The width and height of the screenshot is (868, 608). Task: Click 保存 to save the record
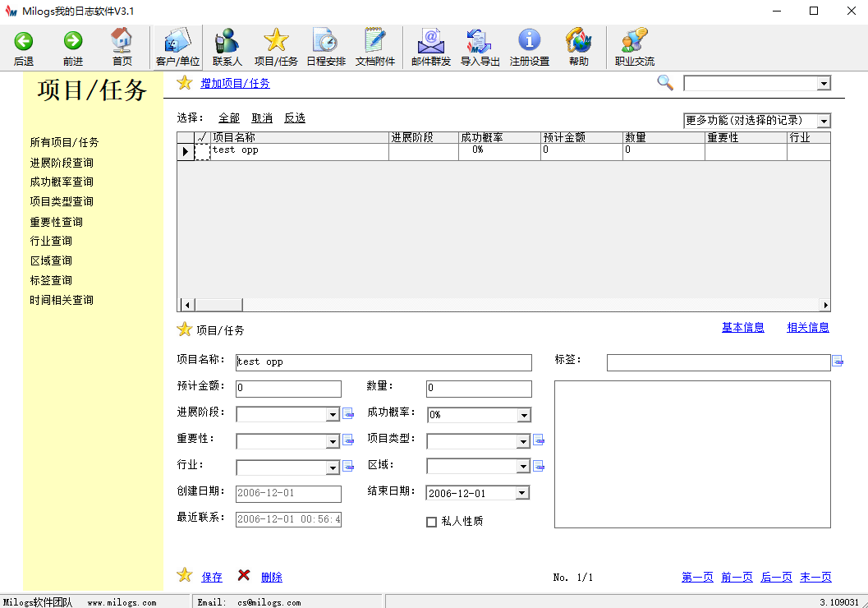[x=211, y=577]
